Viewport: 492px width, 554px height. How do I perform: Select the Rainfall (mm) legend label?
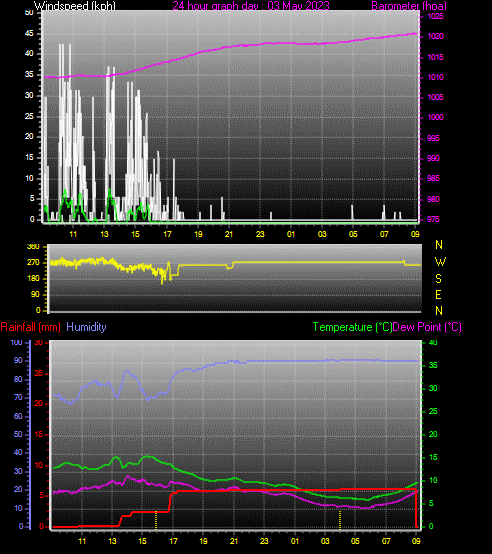(30, 327)
